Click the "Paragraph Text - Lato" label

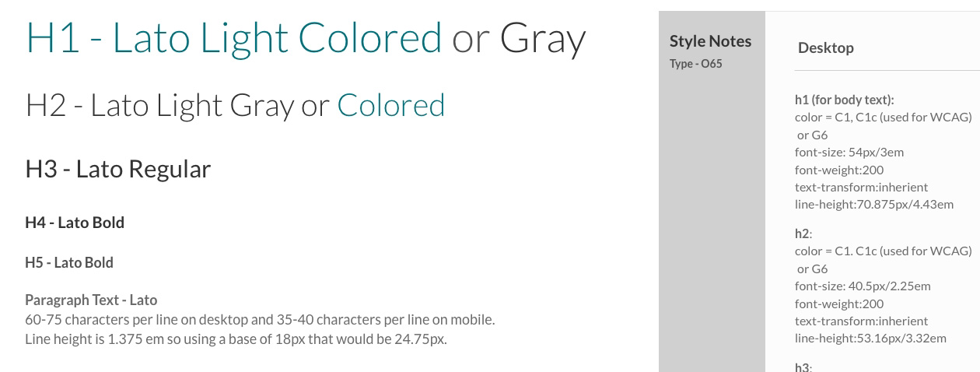coord(91,300)
